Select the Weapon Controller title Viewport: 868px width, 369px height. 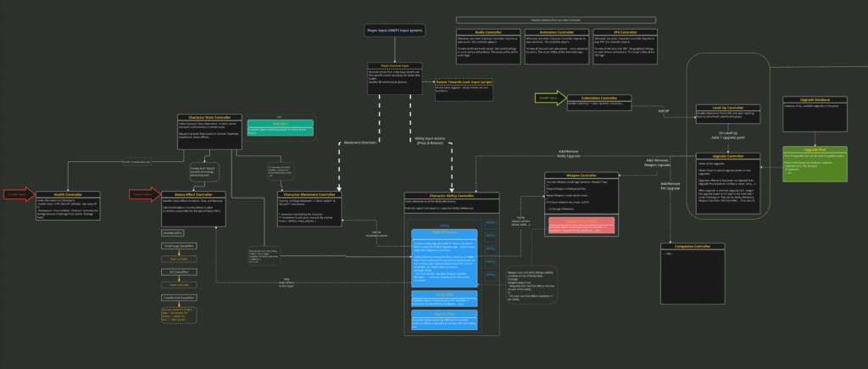point(581,175)
